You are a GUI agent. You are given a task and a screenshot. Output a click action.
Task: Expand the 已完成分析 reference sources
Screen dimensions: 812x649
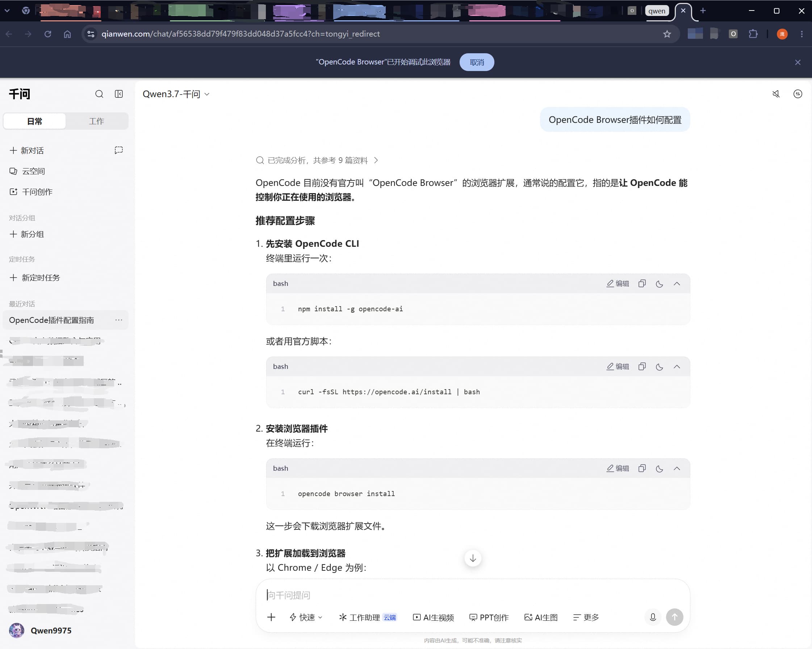coord(317,160)
